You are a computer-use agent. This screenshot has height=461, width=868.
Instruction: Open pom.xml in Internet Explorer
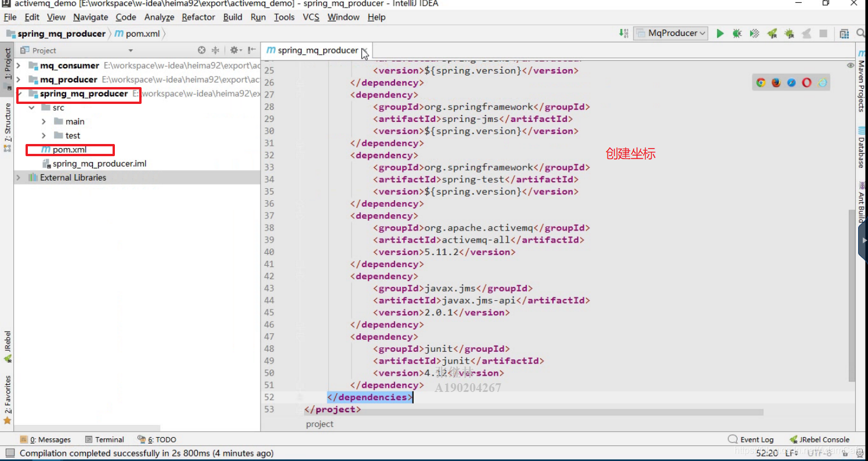click(822, 83)
